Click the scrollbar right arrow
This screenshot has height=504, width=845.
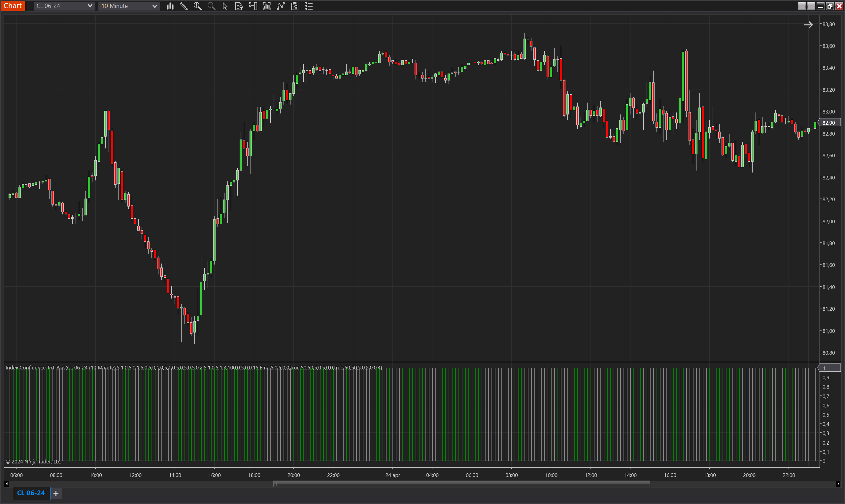tap(838, 484)
